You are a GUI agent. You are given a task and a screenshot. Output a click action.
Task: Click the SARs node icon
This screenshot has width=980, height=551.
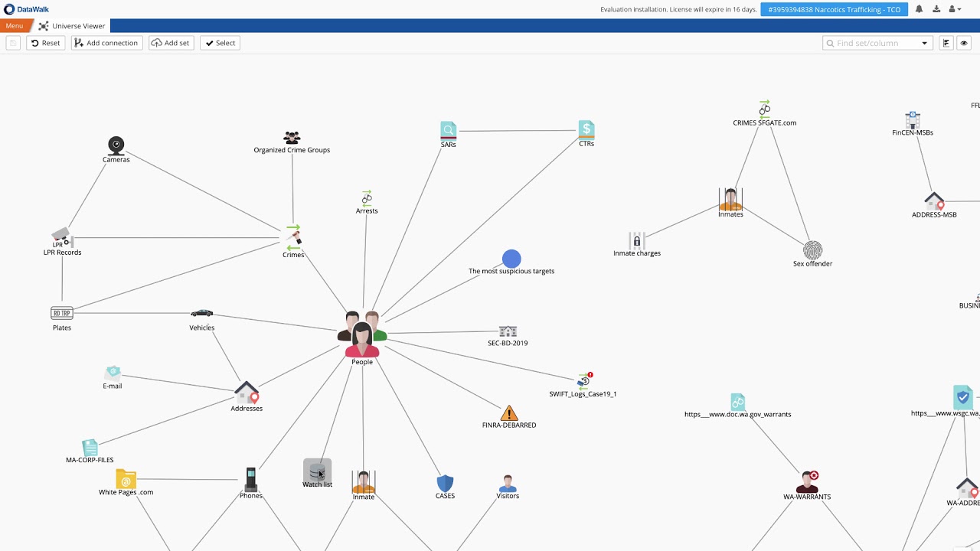(x=449, y=130)
